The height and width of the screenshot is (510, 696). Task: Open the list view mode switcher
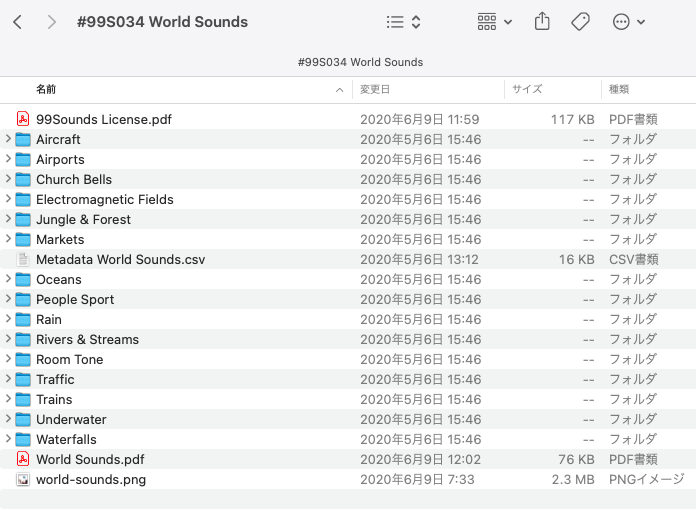(x=403, y=22)
